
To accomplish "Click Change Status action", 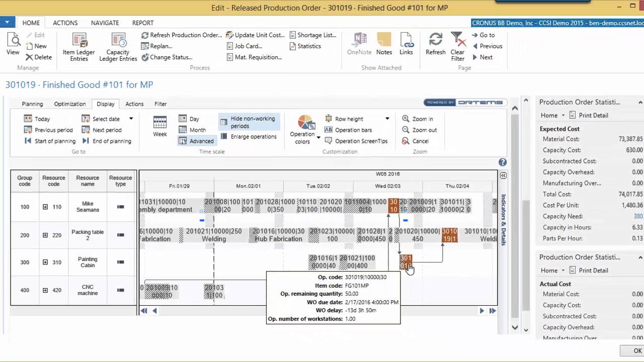I will 167,57.
